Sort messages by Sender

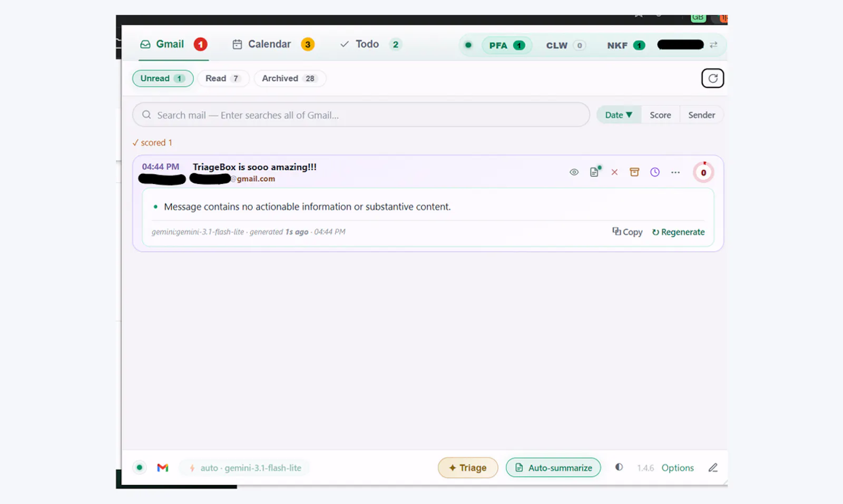[x=701, y=115]
